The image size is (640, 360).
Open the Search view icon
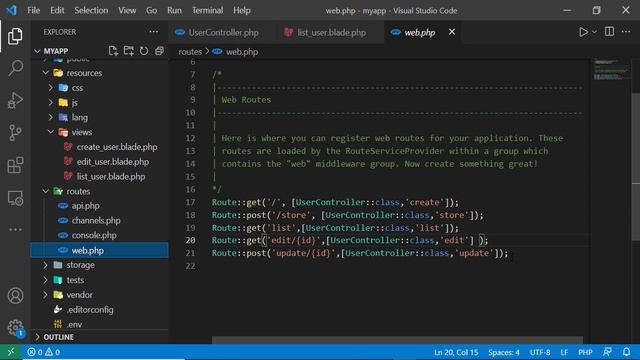point(16,68)
